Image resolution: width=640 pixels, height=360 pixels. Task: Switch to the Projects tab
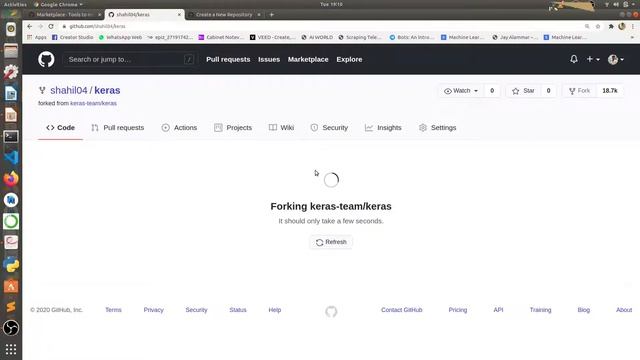click(233, 128)
